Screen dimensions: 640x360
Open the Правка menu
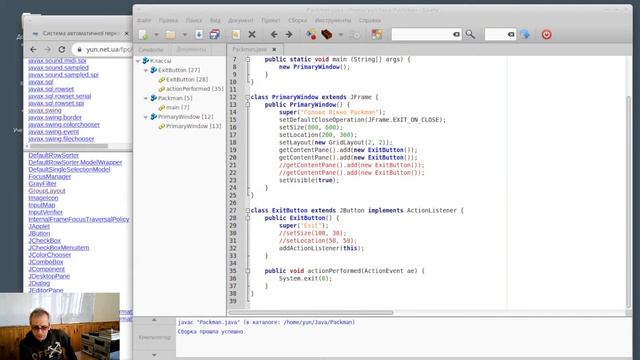[169, 20]
